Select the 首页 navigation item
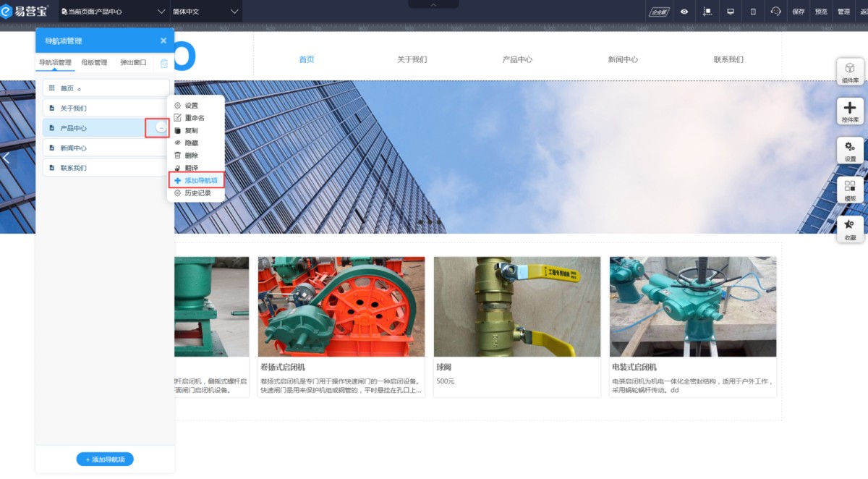 pos(106,88)
